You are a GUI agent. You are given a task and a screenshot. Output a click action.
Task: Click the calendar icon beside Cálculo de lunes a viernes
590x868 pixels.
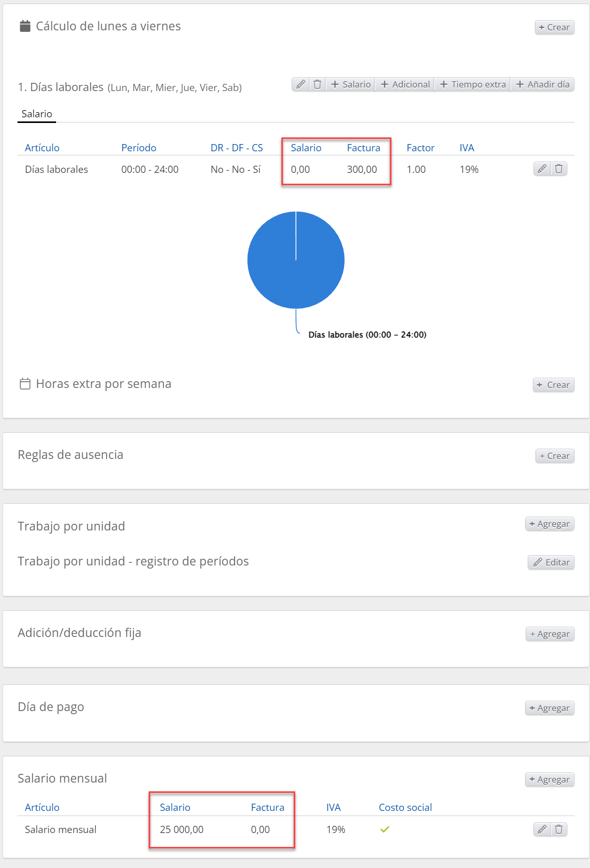point(25,26)
